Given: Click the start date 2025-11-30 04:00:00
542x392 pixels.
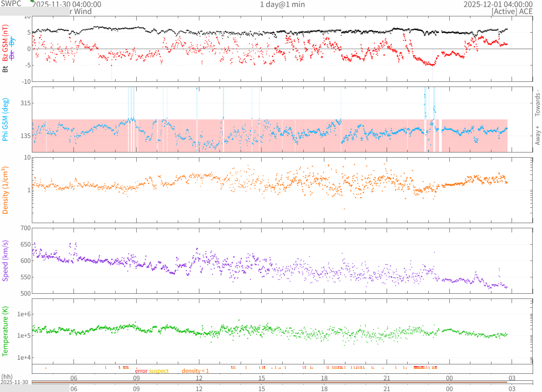Looking at the screenshot, I should tap(66, 5).
